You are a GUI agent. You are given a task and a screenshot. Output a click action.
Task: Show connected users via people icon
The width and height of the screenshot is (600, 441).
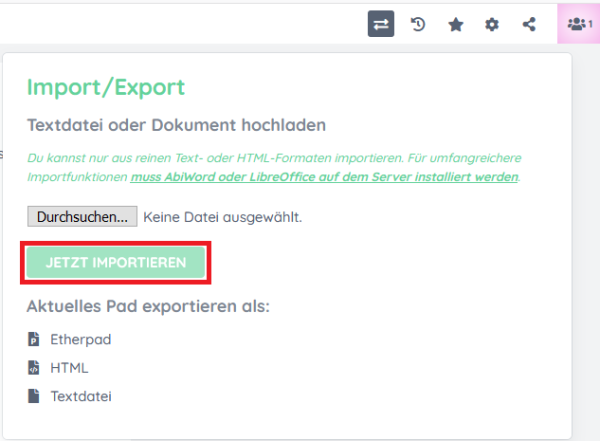575,25
